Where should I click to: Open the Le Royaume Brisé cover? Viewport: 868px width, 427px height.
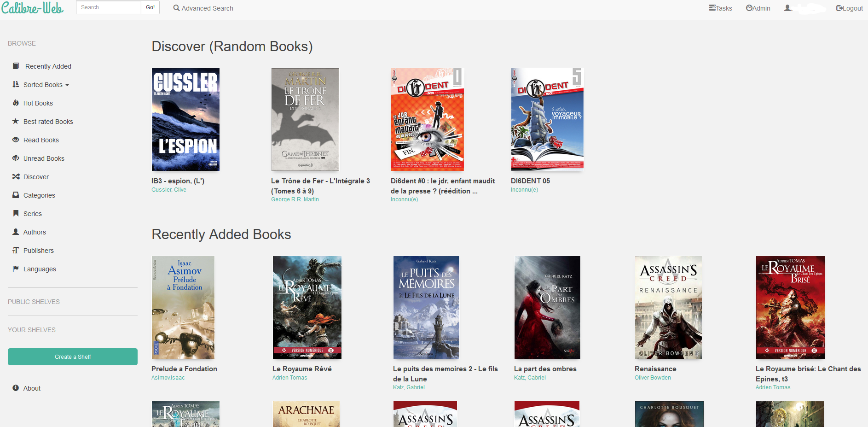point(790,308)
